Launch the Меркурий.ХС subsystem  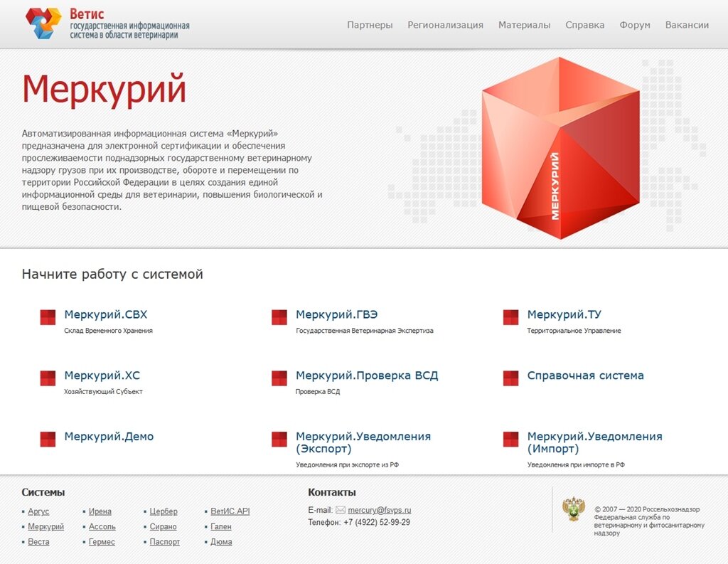(x=102, y=376)
